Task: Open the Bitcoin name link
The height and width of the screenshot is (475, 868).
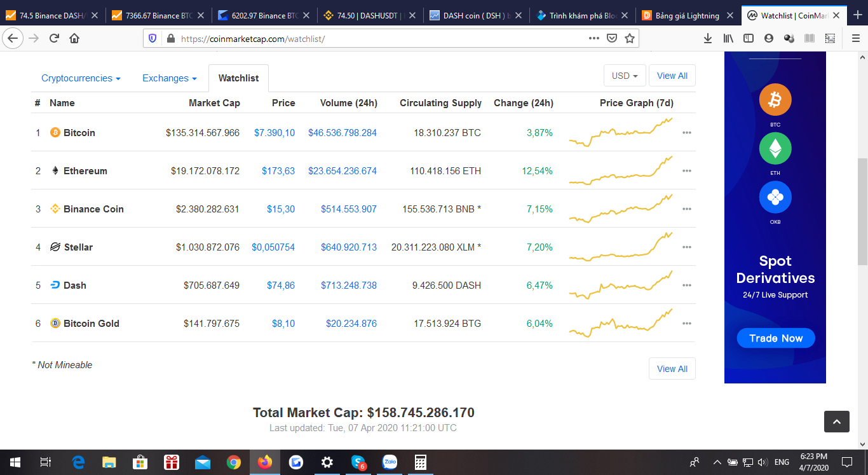Action: click(79, 133)
